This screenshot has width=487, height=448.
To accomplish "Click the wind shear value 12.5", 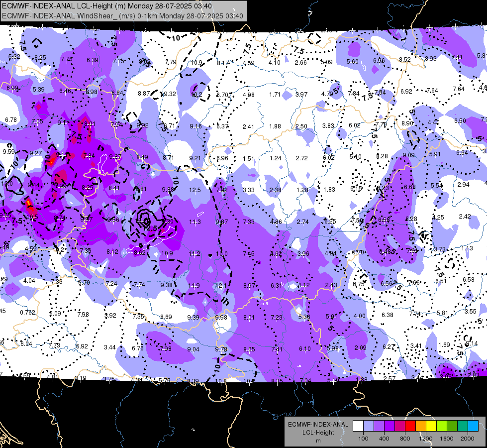I will [195, 190].
